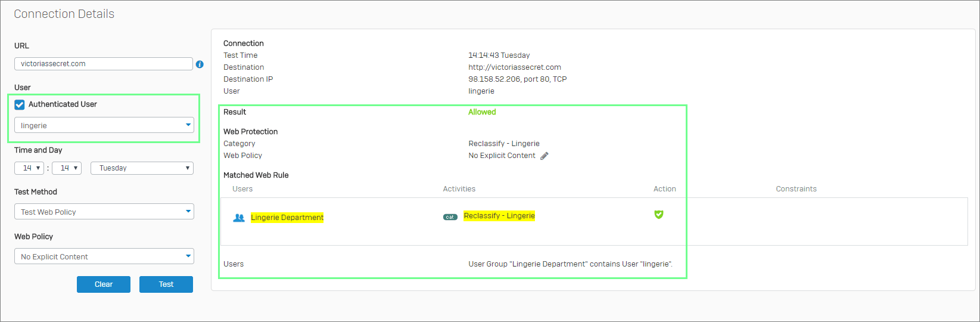This screenshot has height=322, width=980.
Task: Click the info icon beside URL field
Action: pos(200,64)
